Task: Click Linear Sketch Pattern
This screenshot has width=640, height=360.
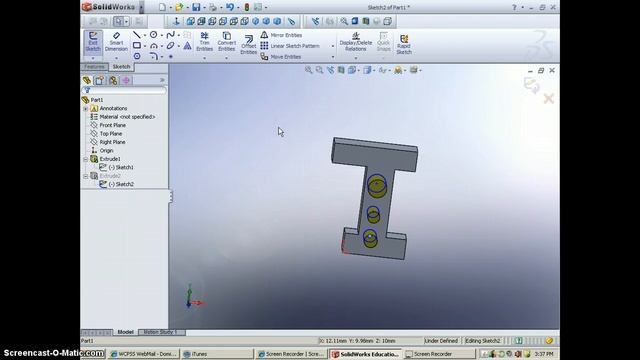Action: (x=290, y=46)
